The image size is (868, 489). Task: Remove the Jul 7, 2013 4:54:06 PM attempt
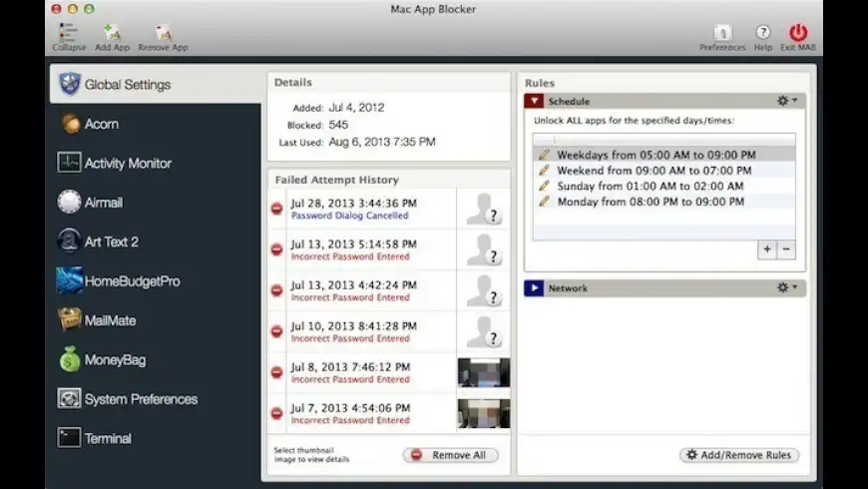(x=276, y=413)
